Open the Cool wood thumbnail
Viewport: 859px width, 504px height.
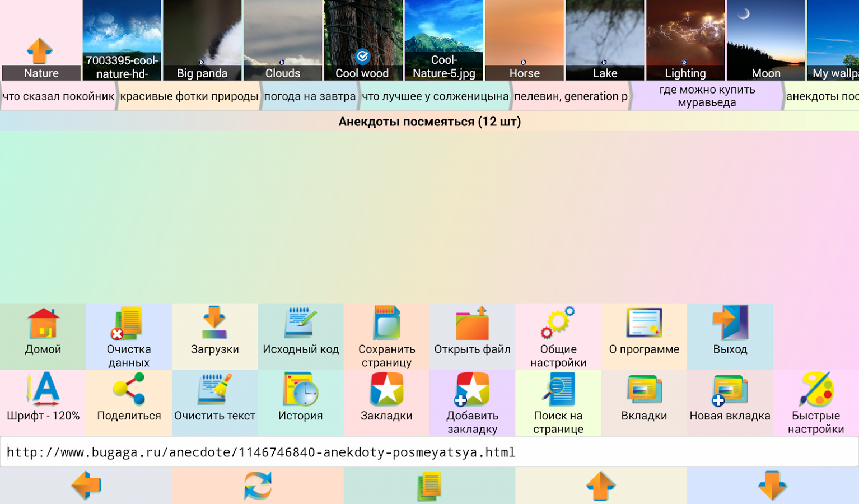(x=363, y=40)
